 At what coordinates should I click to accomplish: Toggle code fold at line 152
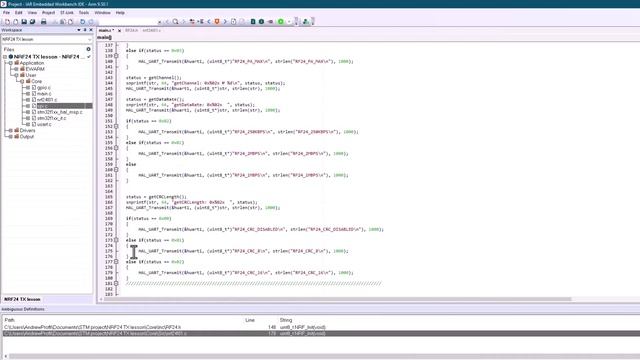[x=116, y=127]
